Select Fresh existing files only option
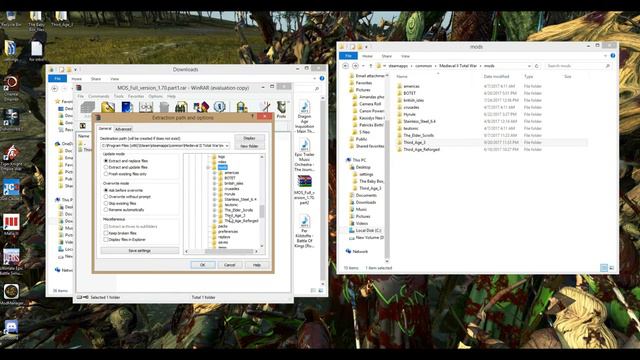The width and height of the screenshot is (640, 360). pos(125,174)
